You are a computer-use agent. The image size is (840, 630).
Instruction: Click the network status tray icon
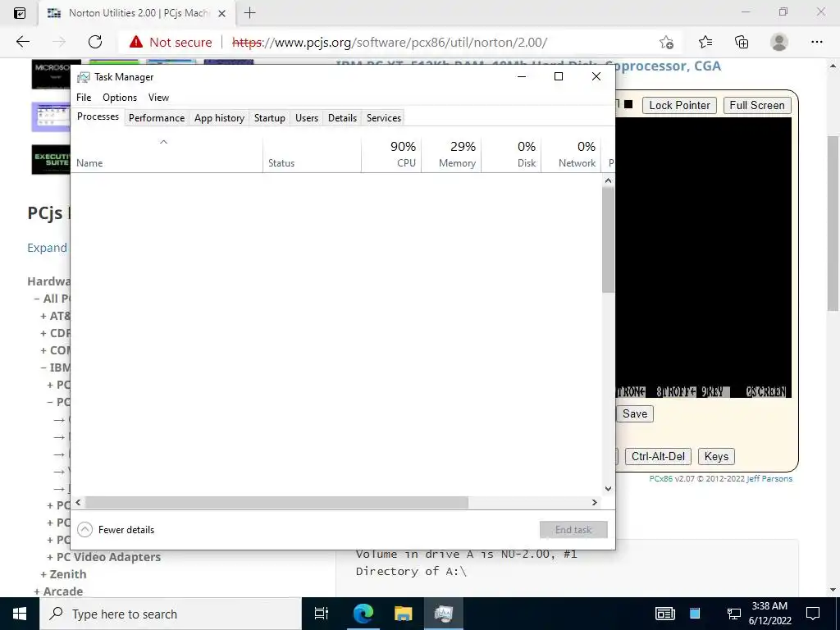[x=733, y=614]
